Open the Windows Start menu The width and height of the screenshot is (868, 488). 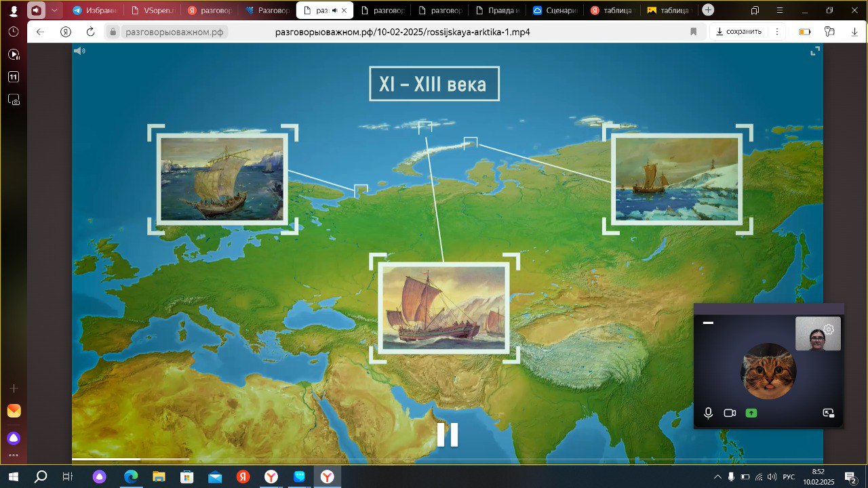tap(13, 476)
